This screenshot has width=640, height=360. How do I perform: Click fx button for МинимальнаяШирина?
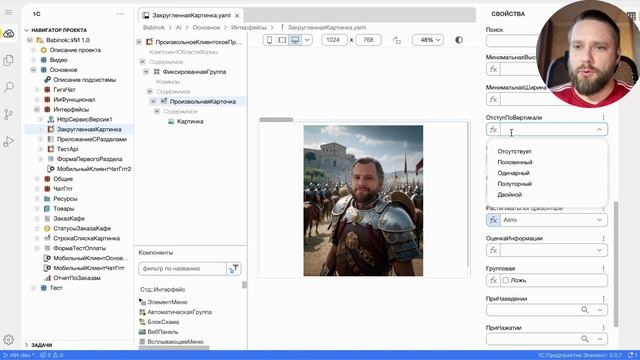click(x=493, y=99)
